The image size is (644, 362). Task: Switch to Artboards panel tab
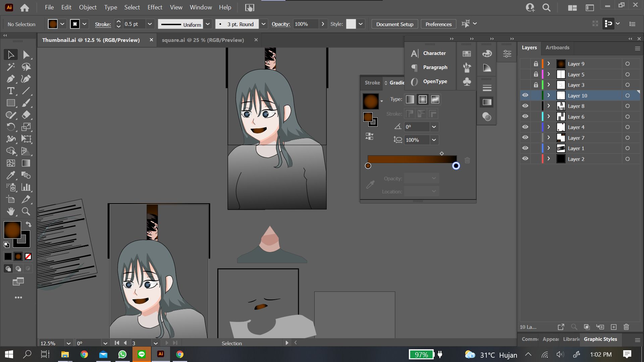click(557, 48)
